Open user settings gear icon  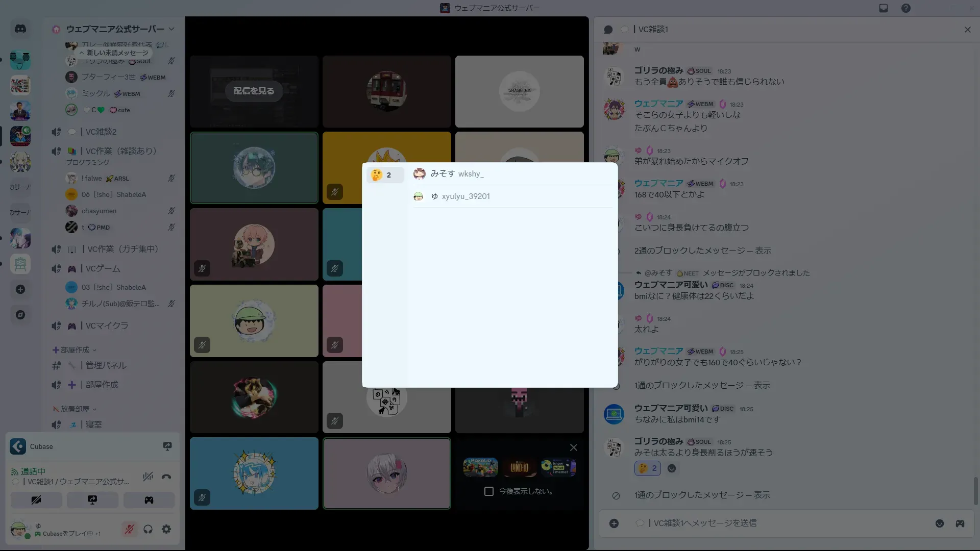[x=166, y=529]
